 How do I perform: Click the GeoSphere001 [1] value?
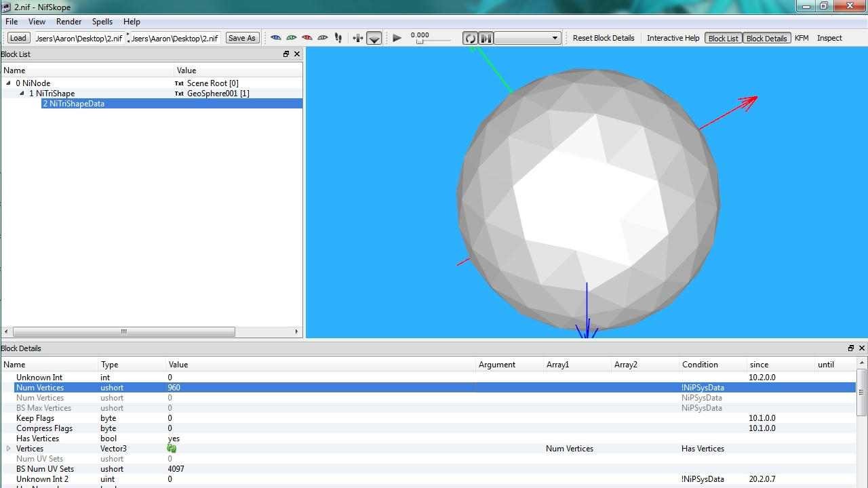pyautogui.click(x=218, y=94)
